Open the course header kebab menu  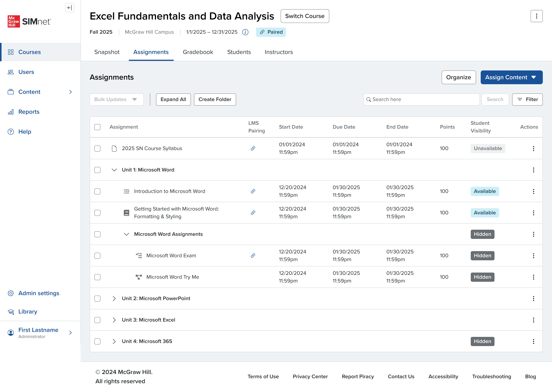[536, 16]
